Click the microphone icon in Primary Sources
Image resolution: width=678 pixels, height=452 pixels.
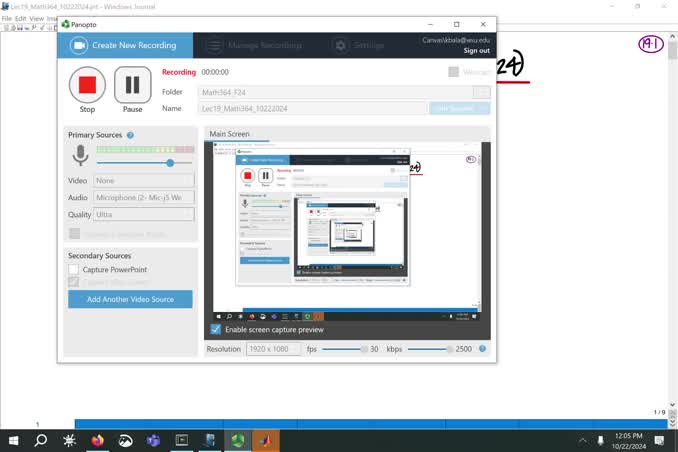[x=80, y=156]
